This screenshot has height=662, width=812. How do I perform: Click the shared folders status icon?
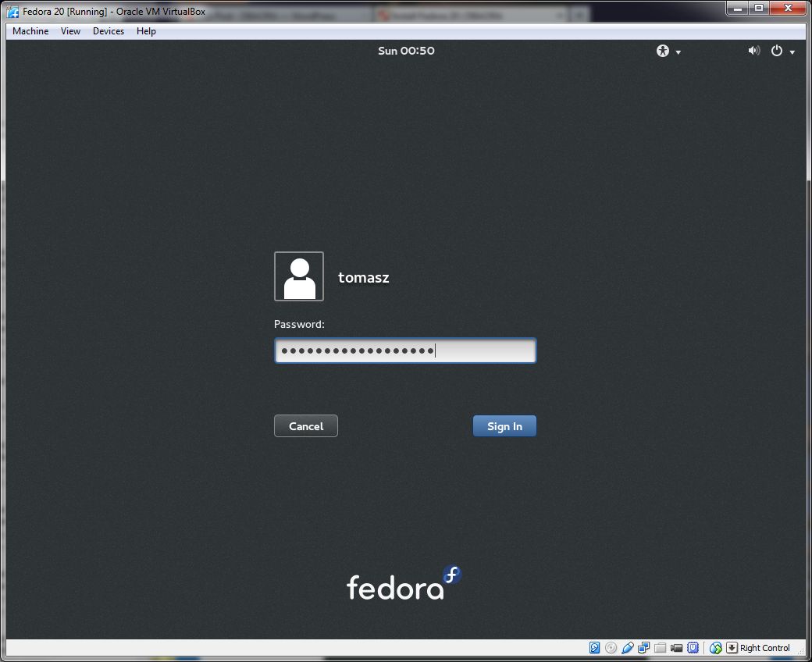660,647
